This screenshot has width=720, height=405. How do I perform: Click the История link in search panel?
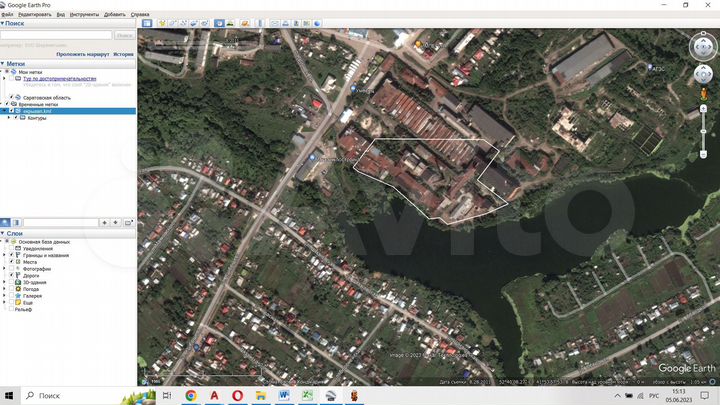[123, 54]
